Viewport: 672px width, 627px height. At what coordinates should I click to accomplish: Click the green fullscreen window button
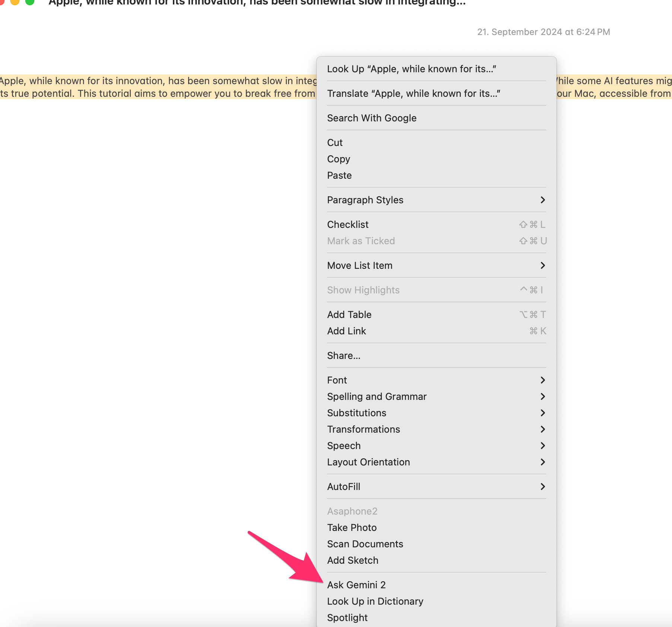[x=30, y=1]
